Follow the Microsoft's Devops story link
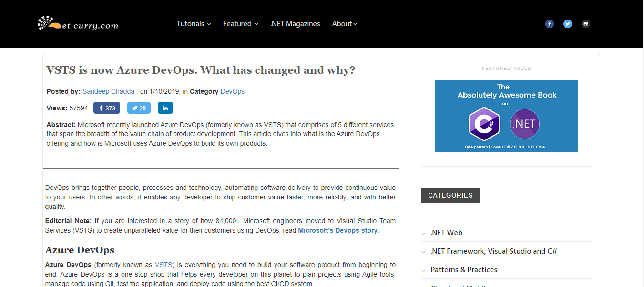This screenshot has height=287, width=644. point(337,230)
